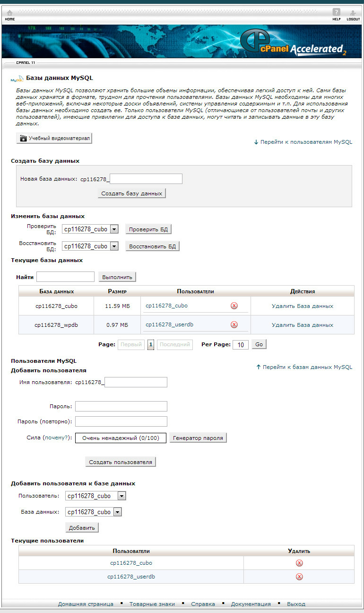Focus the Пароль (повторно) field
The height and width of the screenshot is (613, 364).
click(x=121, y=421)
